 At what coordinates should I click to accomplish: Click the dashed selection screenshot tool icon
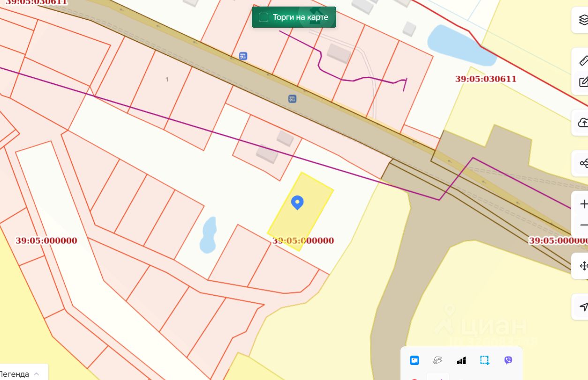click(485, 360)
